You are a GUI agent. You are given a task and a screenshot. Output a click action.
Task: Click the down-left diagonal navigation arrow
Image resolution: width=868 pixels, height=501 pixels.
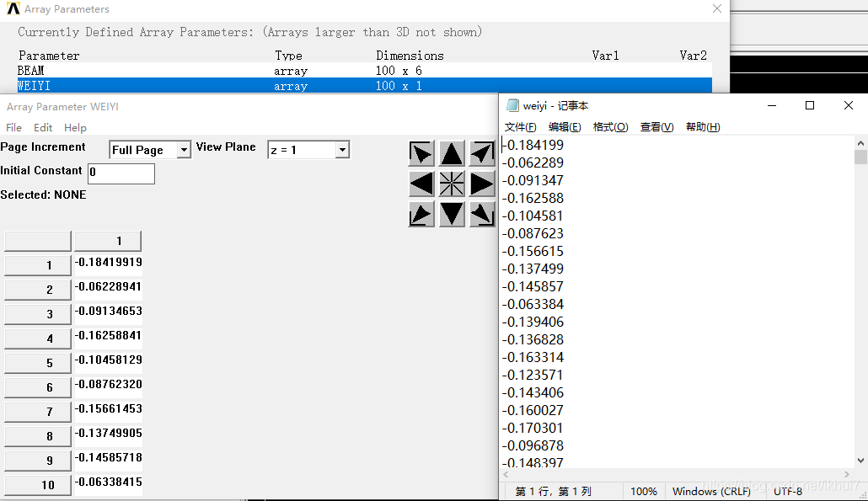(421, 214)
